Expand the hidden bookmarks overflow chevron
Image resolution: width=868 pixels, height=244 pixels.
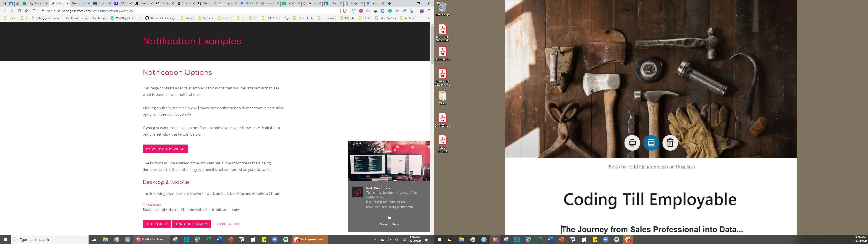429,18
